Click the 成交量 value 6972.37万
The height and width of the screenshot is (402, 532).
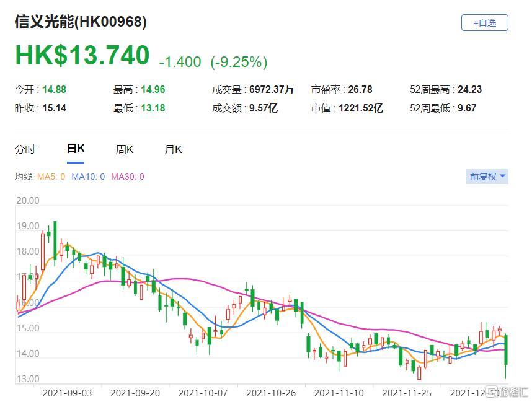pos(272,89)
